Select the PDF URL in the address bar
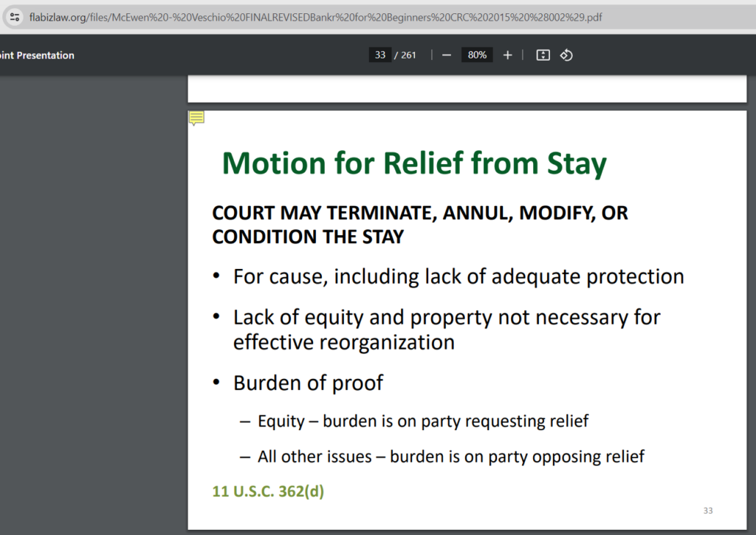 [315, 18]
